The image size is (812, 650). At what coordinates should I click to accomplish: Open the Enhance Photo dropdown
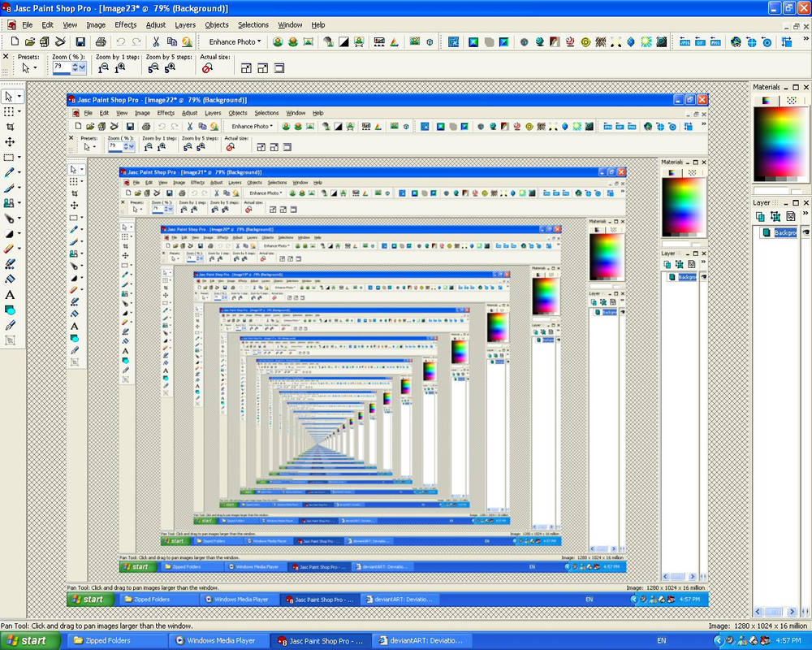point(235,42)
